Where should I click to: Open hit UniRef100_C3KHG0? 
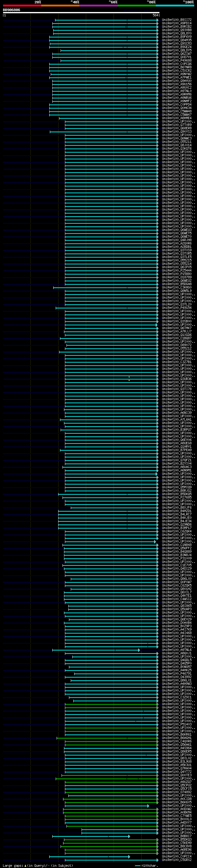coord(176,287)
